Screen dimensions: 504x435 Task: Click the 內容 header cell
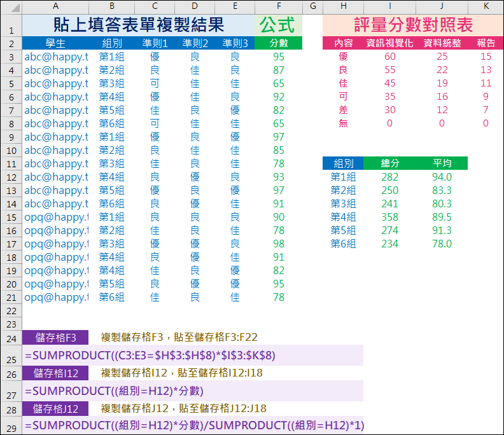click(343, 43)
